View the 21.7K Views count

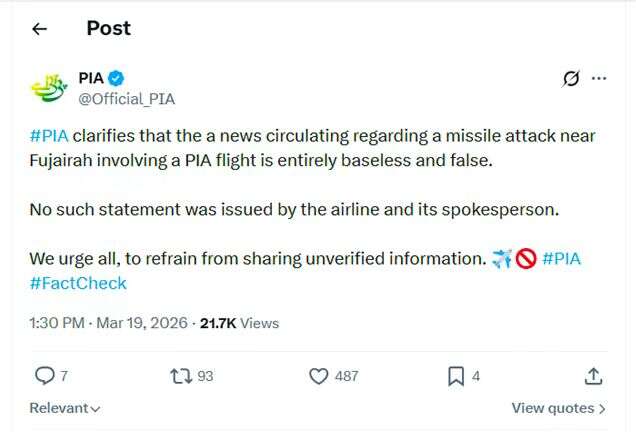(240, 323)
